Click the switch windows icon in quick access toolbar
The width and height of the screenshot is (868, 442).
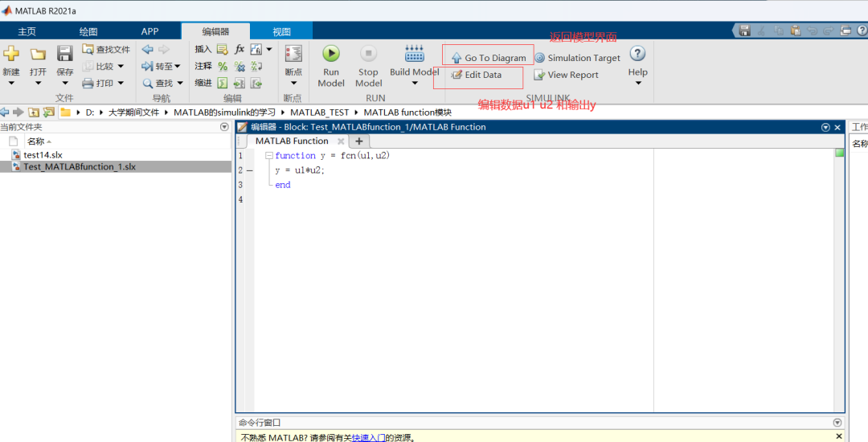pos(845,31)
